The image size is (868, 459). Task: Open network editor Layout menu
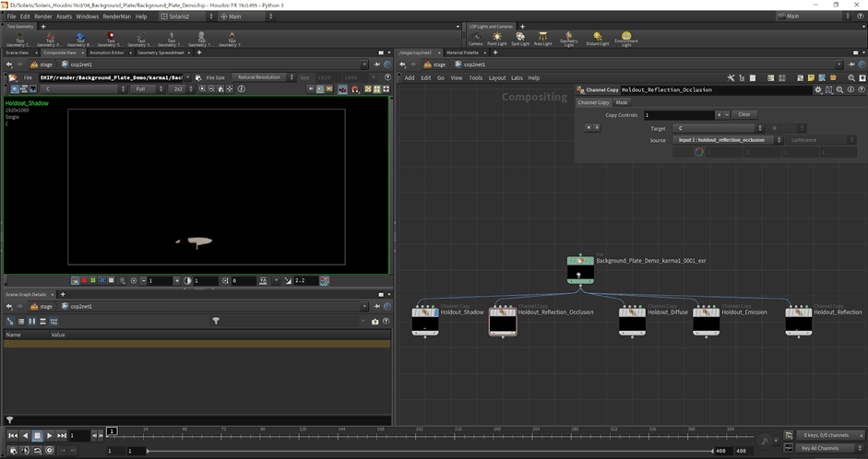(x=497, y=78)
